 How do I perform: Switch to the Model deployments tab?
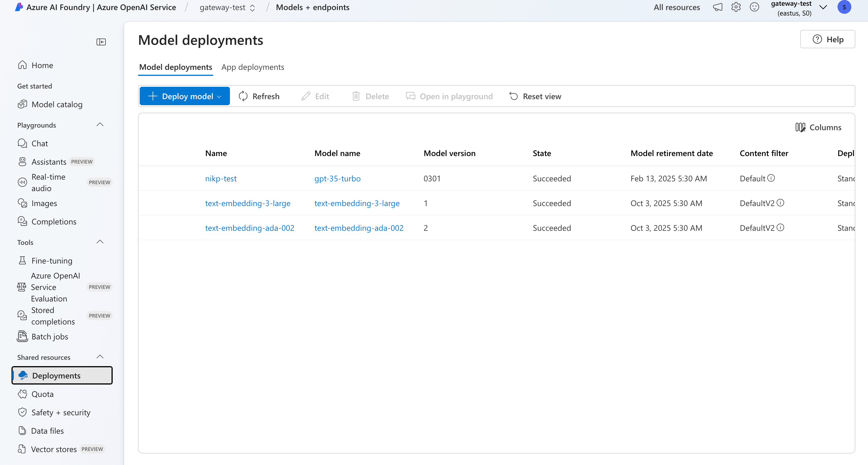tap(176, 67)
